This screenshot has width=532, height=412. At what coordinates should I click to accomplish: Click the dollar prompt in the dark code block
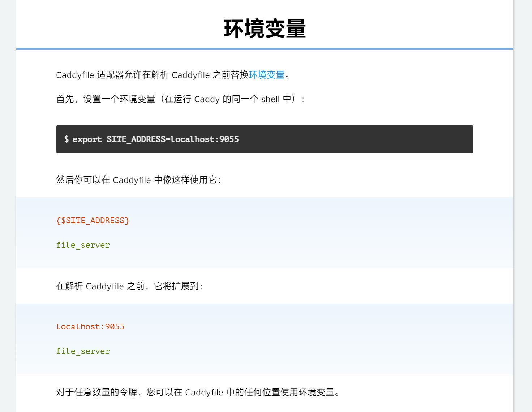(x=66, y=139)
